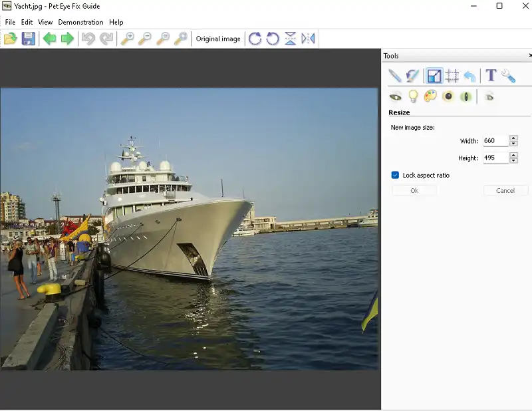
Task: Click the wrench settings icon
Action: (509, 76)
